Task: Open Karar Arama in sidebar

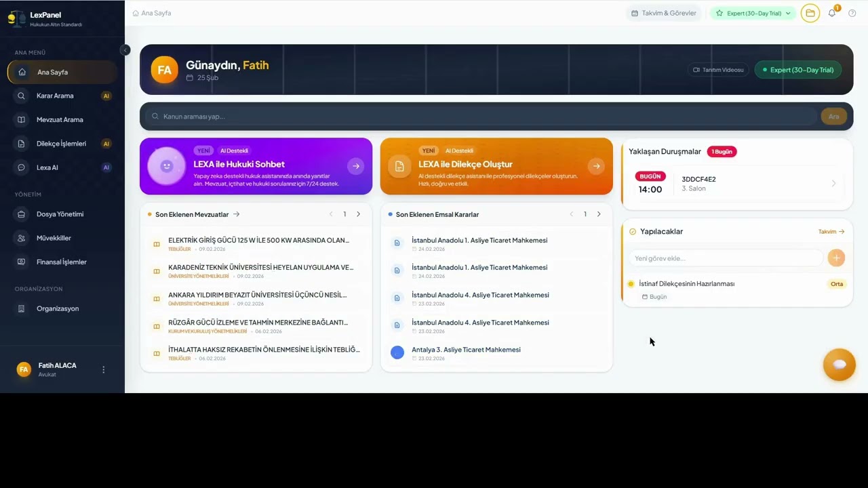Action: pos(62,96)
